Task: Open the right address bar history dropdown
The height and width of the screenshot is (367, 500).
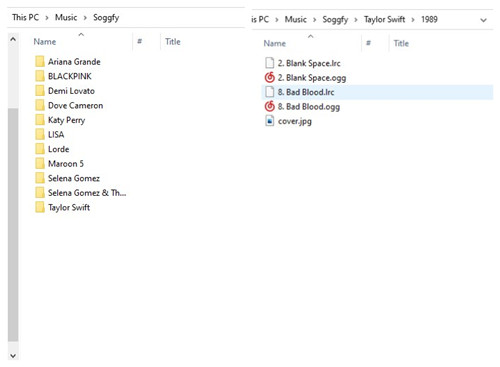Action: tap(483, 20)
